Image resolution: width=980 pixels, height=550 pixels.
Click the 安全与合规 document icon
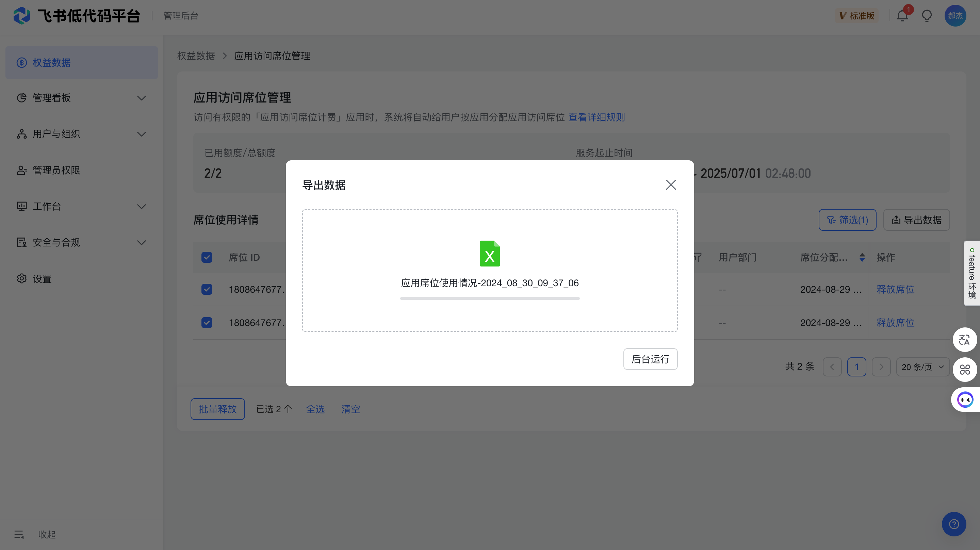point(22,242)
